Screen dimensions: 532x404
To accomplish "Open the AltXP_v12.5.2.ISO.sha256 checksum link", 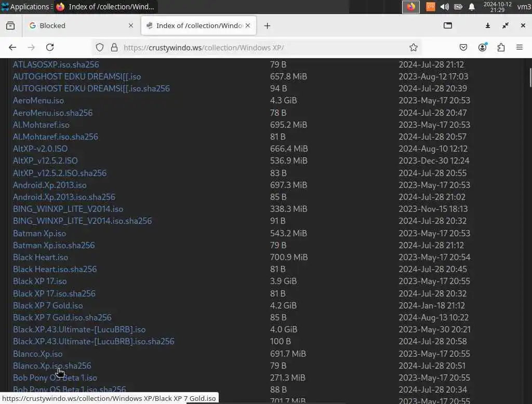I will (x=60, y=173).
